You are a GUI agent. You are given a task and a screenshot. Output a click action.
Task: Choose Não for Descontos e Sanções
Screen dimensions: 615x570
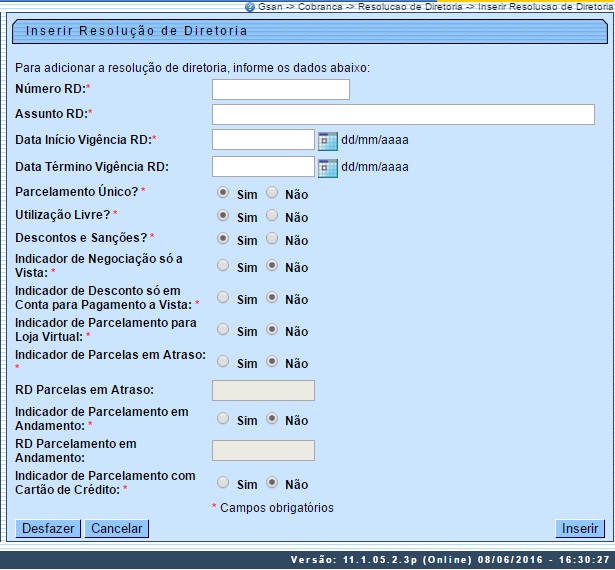pyautogui.click(x=272, y=239)
